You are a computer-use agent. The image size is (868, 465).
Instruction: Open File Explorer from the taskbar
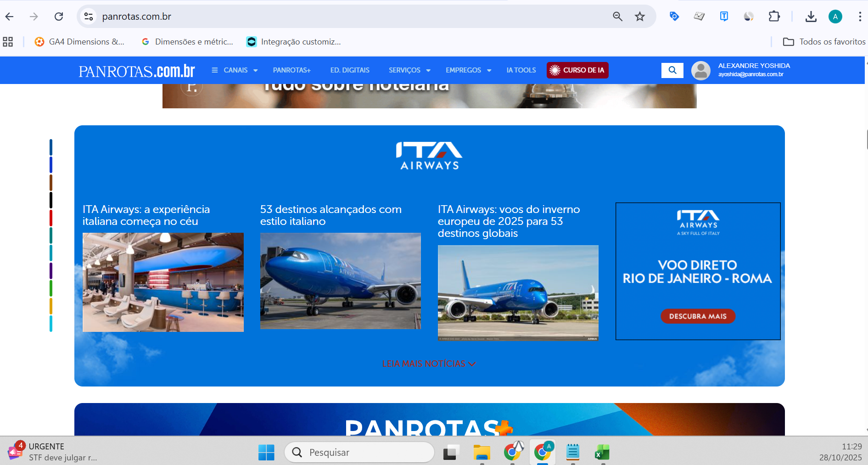482,452
